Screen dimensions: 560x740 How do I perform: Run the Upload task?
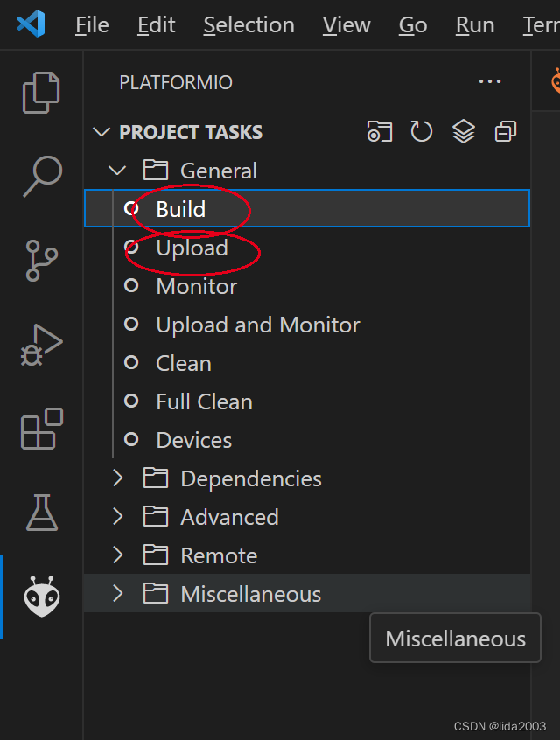pos(192,248)
